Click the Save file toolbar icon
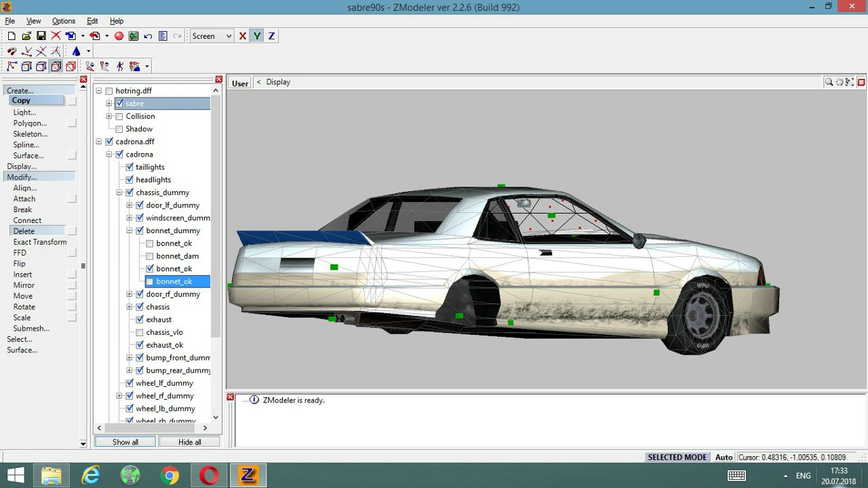Image resolution: width=868 pixels, height=488 pixels. 41,36
